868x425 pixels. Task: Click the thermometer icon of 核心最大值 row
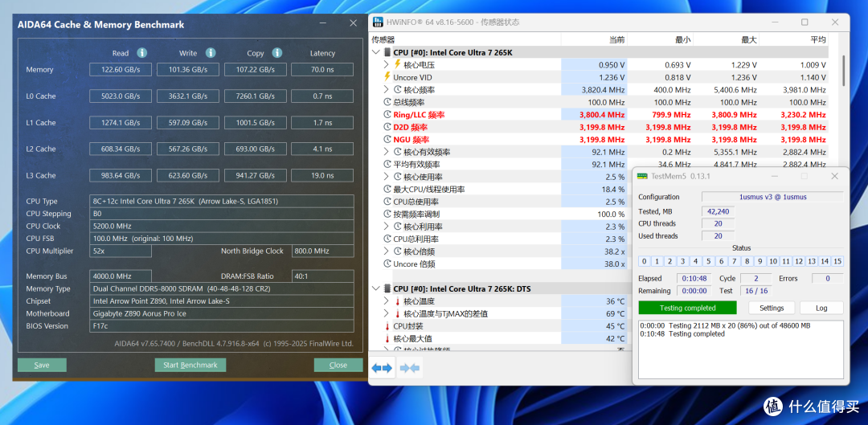coord(387,339)
